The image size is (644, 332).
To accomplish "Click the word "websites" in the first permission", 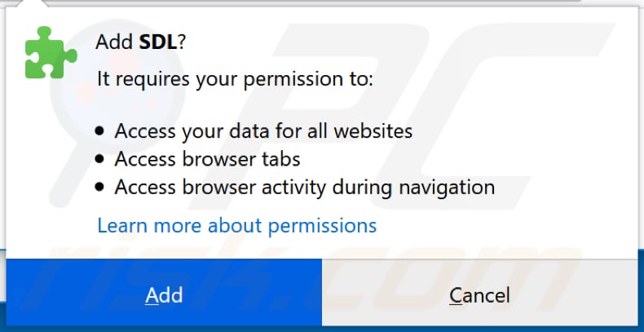I will [x=376, y=131].
